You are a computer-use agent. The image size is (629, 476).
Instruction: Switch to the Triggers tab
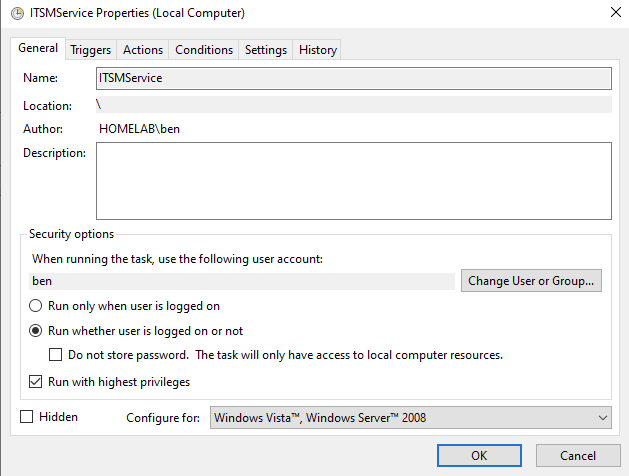coord(91,50)
